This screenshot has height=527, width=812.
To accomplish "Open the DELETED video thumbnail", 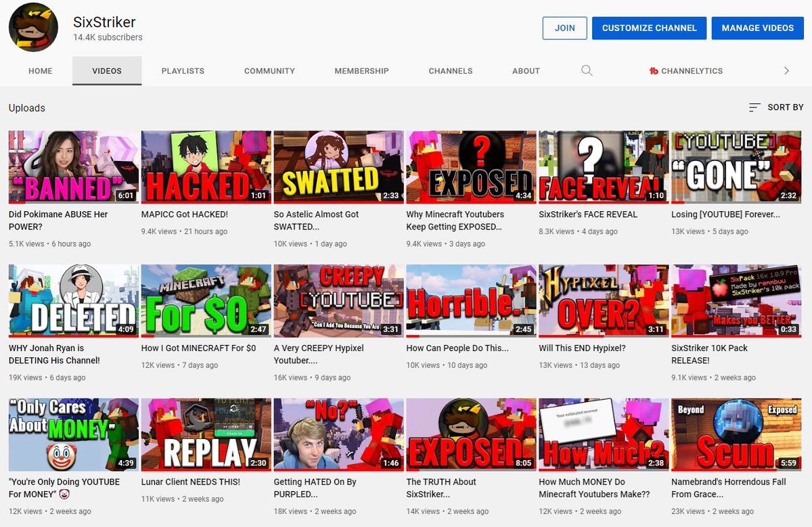I will coord(74,301).
